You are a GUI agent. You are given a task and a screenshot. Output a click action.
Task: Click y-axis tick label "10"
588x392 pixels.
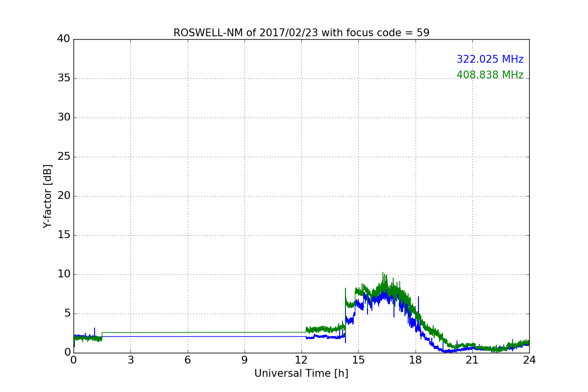(64, 274)
